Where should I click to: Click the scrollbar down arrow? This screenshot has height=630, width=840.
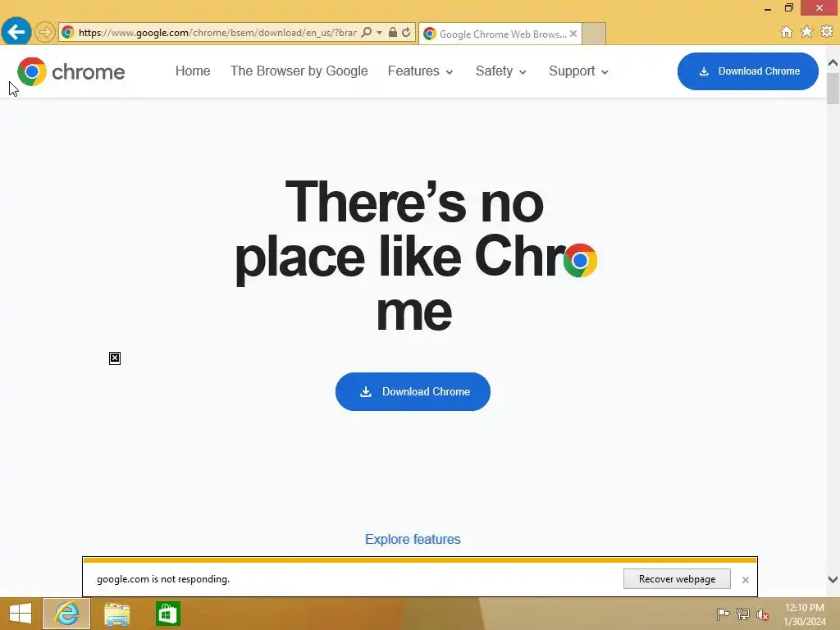point(833,579)
